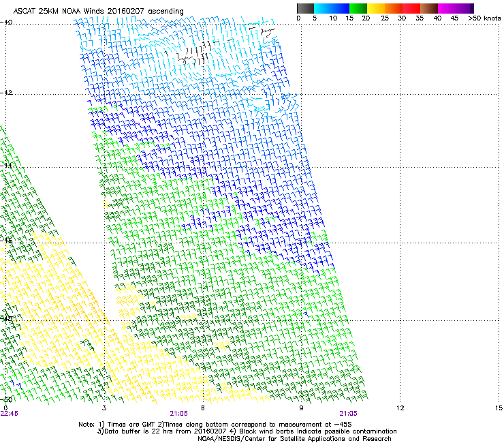
Task: Click the 22:46 swath time label
Action: 10,414
